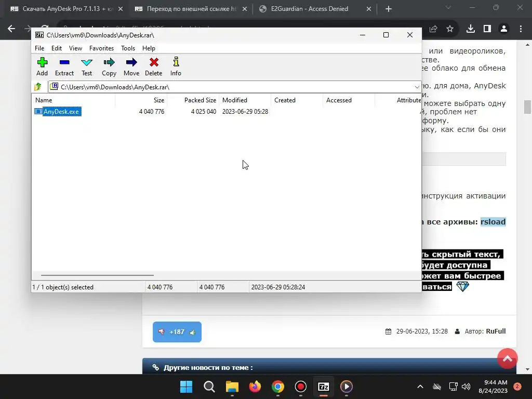The image size is (532, 399).
Task: Open File Explorer from taskbar
Action: [232, 387]
